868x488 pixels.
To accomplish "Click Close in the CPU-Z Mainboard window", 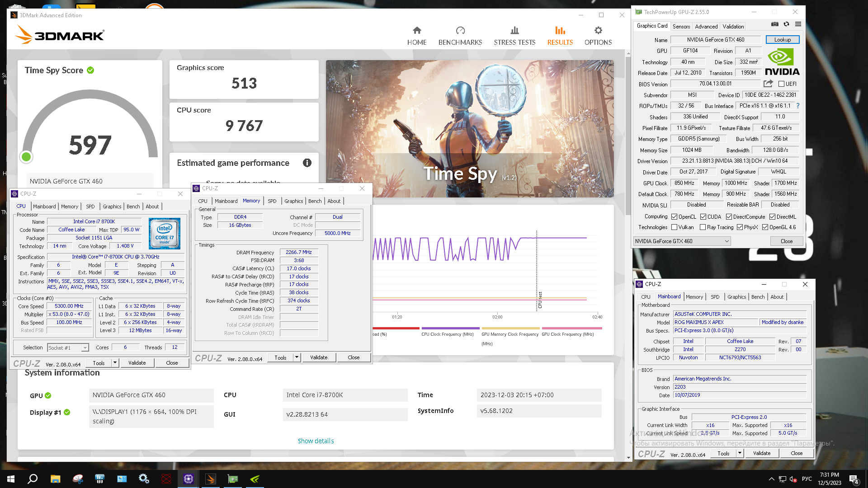I will 797,453.
